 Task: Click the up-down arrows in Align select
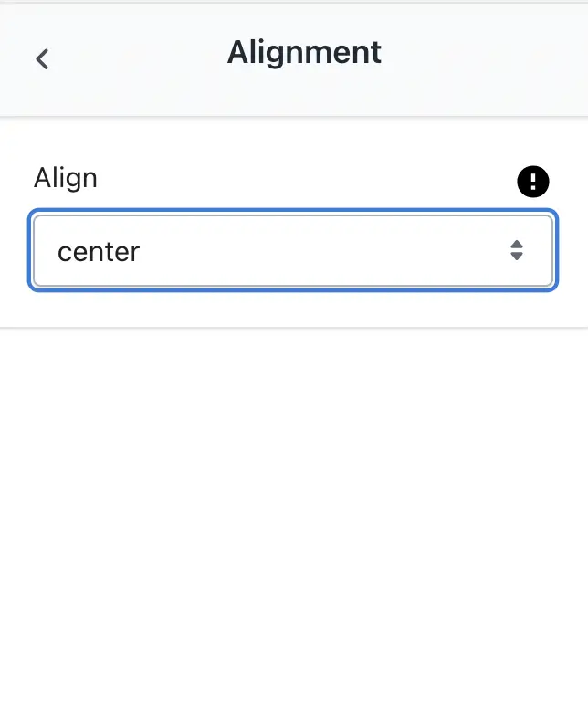pyautogui.click(x=517, y=250)
